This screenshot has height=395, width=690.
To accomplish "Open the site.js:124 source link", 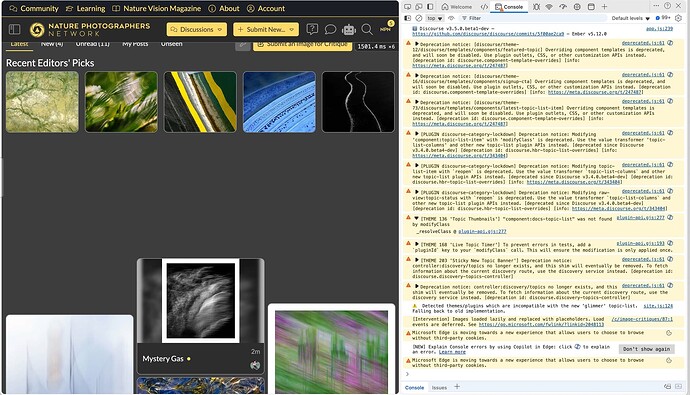I will click(658, 305).
